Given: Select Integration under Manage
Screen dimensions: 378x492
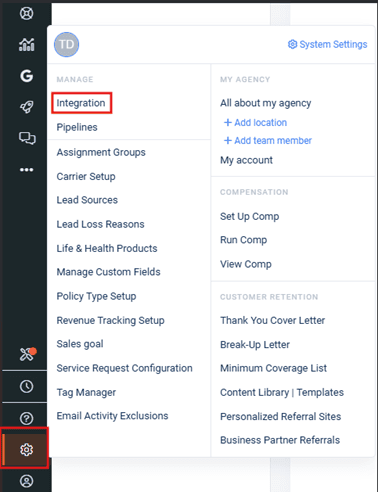Looking at the screenshot, I should 81,103.
